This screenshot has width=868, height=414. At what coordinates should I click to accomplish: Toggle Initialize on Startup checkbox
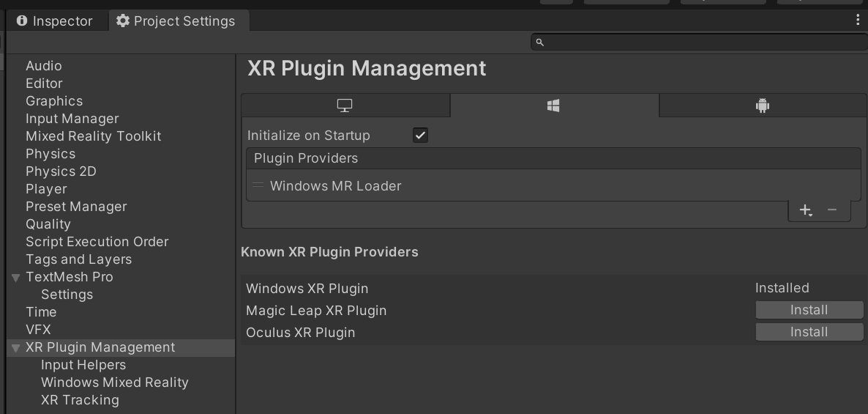click(x=420, y=136)
